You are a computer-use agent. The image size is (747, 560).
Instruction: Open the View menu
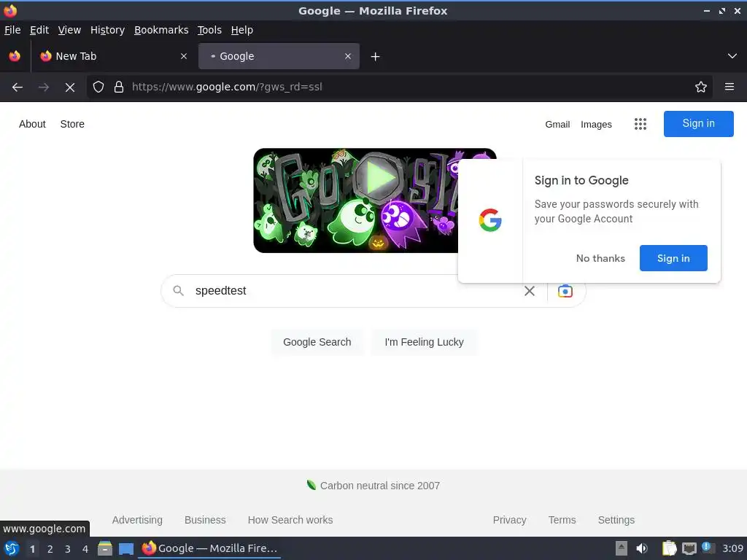coord(69,30)
